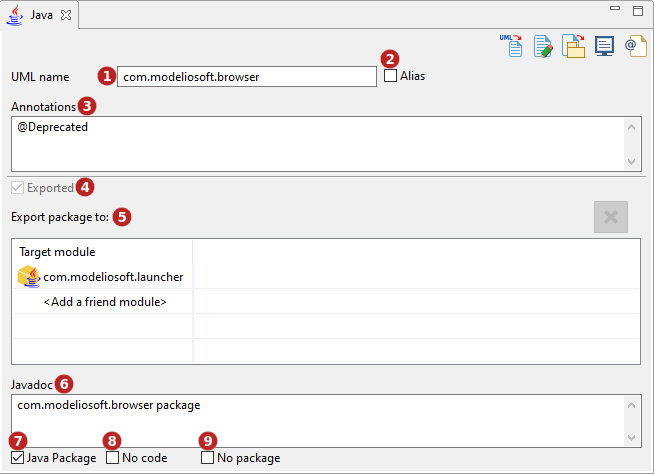Enable the No code checkbox
The width and height of the screenshot is (654, 474).
(x=113, y=458)
